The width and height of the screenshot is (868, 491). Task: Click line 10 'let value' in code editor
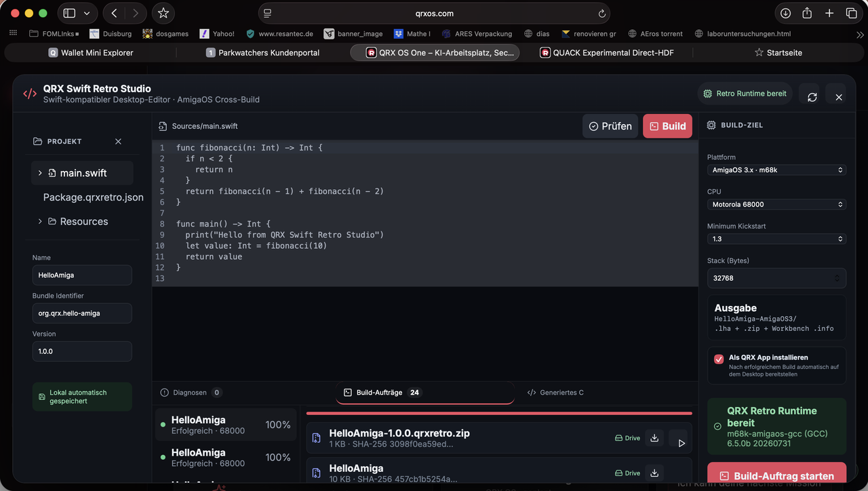pos(252,245)
